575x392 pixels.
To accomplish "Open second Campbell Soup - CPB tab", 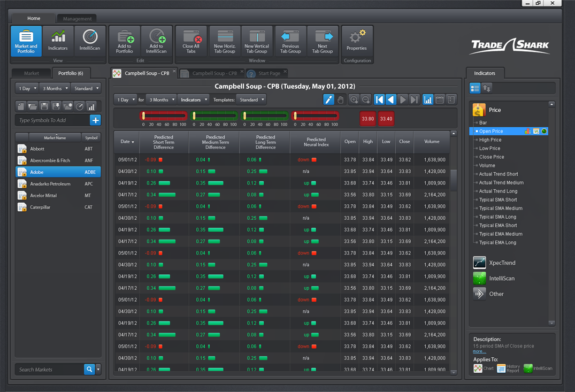I will coord(212,73).
